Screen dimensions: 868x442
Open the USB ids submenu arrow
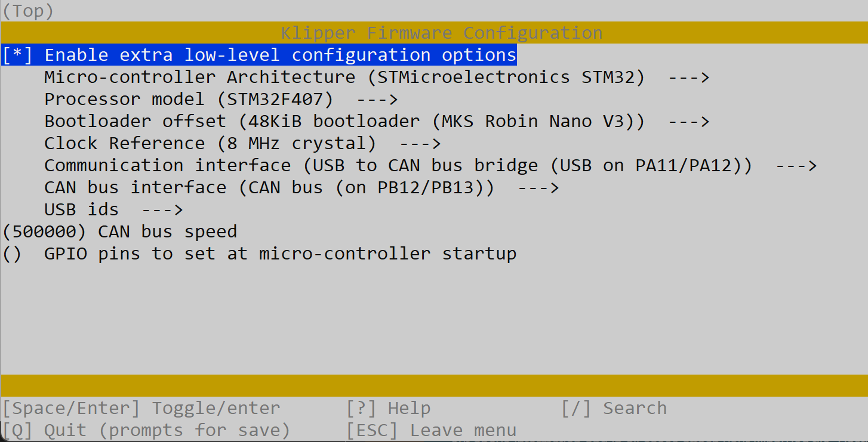point(162,210)
